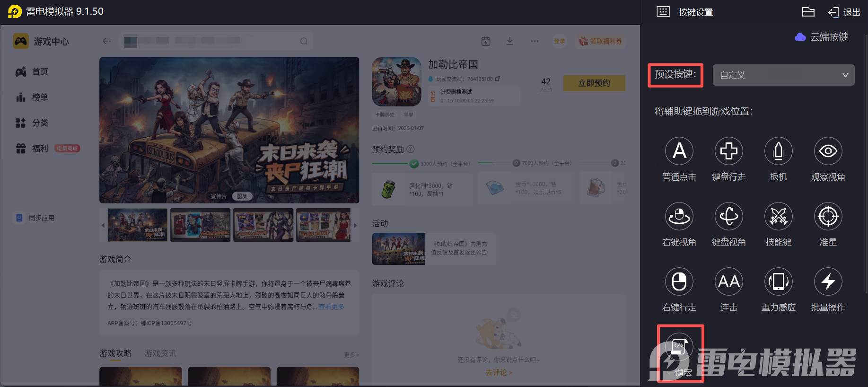Click the game center search field
This screenshot has width=868, height=387.
pos(215,41)
